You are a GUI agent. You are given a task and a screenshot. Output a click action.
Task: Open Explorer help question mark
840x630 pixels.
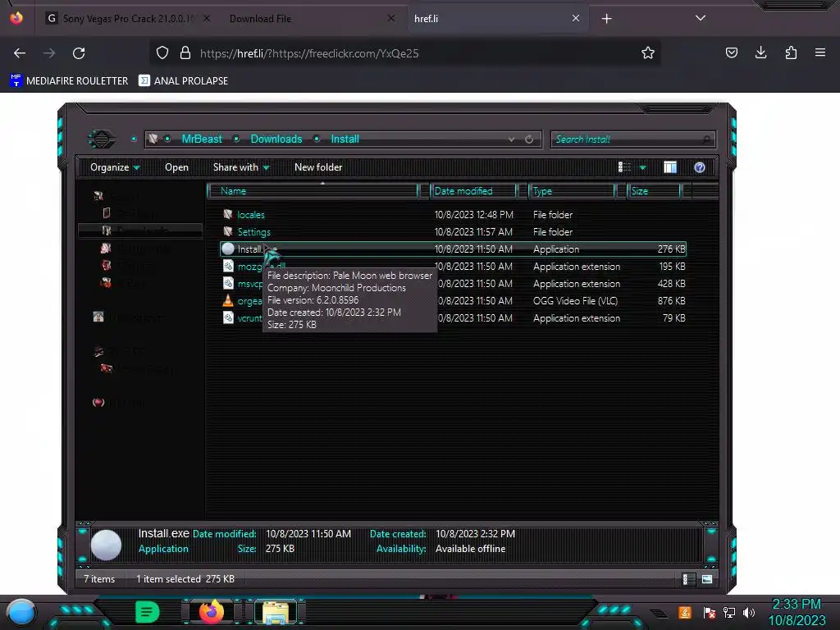coord(699,167)
